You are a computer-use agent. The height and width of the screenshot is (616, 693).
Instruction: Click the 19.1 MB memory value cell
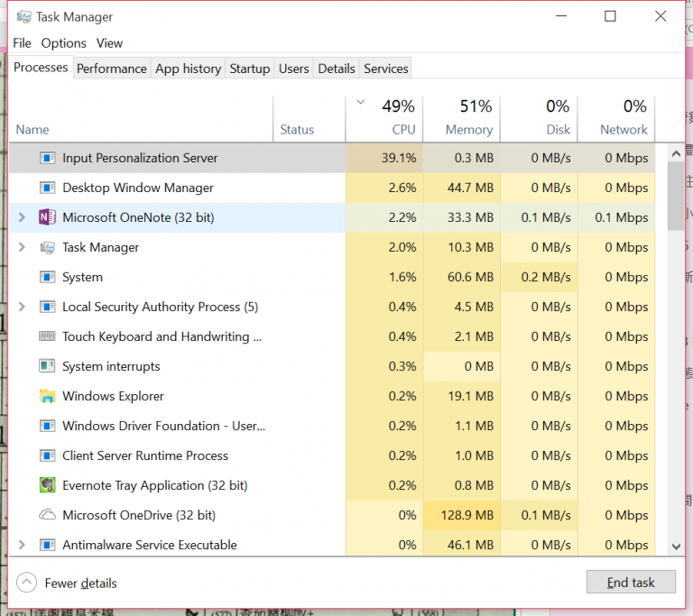click(x=461, y=396)
